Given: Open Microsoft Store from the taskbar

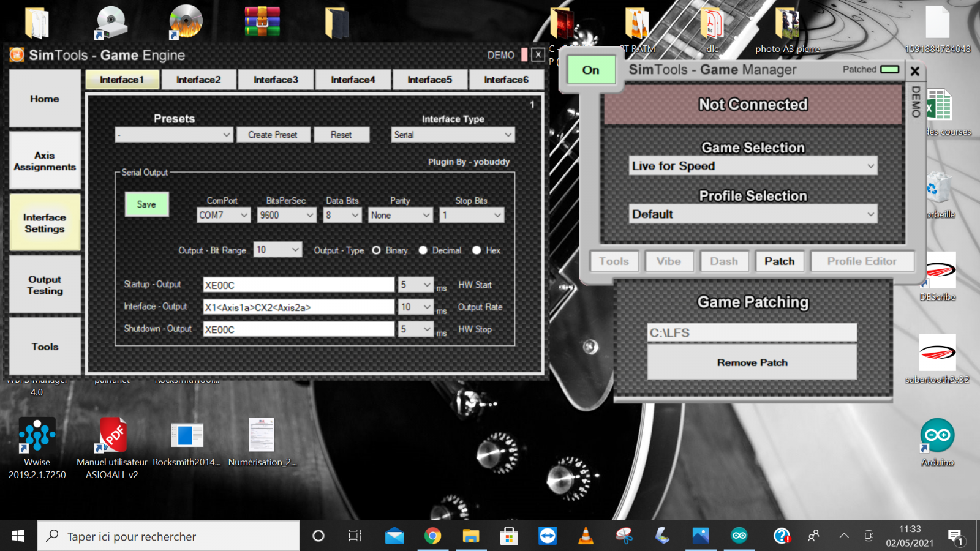Looking at the screenshot, I should pyautogui.click(x=508, y=536).
